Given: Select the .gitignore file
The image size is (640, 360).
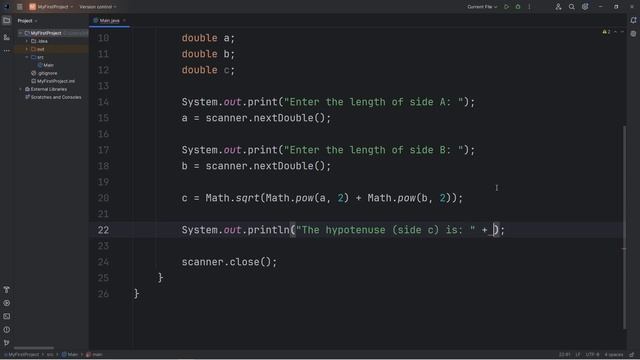Looking at the screenshot, I should click(x=44, y=73).
